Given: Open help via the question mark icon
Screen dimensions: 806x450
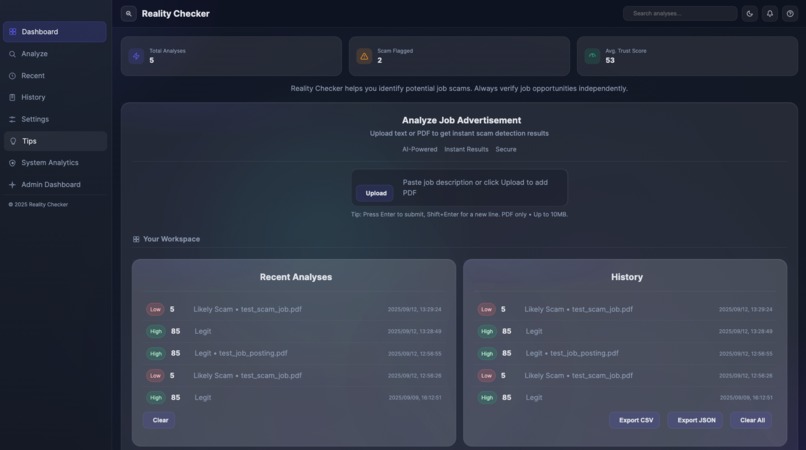Looking at the screenshot, I should (x=790, y=13).
